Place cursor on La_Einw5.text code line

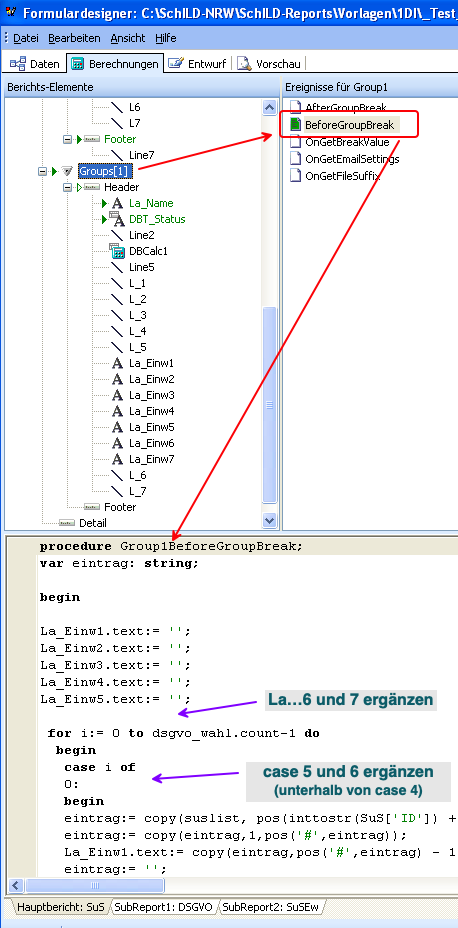tap(115, 699)
